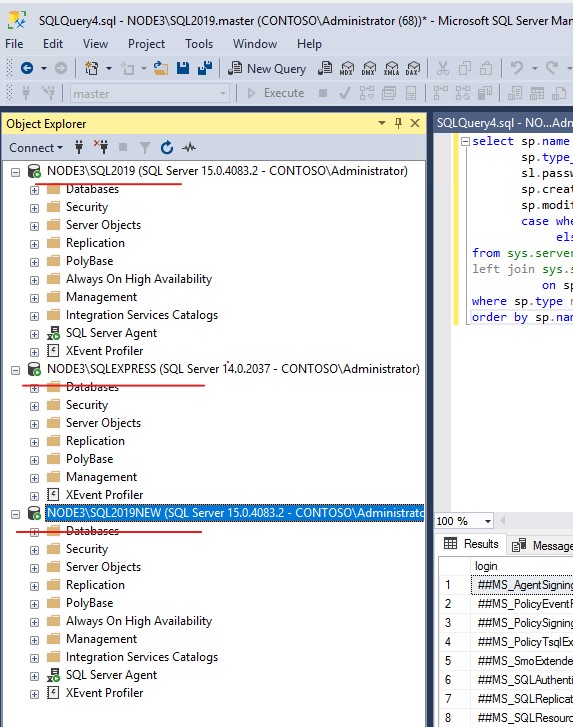
Task: Collapse the NODE3\SQLEXPRESS server node
Action: (x=15, y=370)
